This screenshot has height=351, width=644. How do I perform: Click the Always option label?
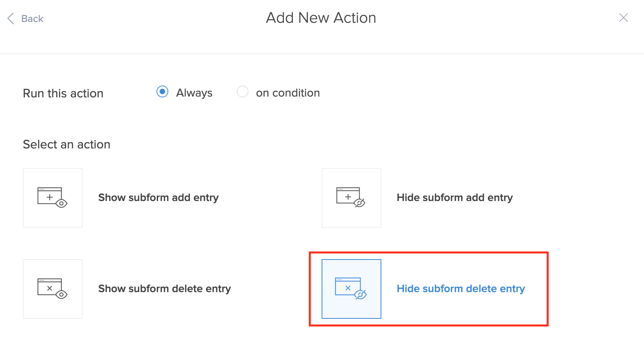(194, 93)
